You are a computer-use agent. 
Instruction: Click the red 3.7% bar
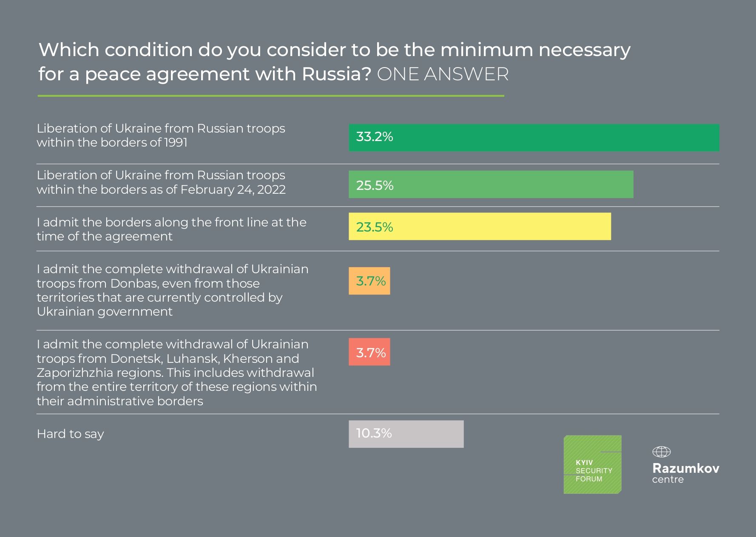[369, 352]
